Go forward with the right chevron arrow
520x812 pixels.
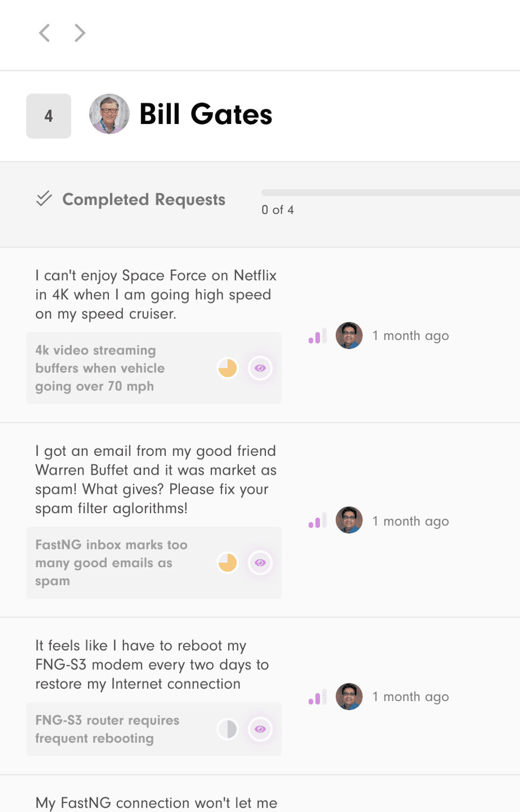point(80,33)
